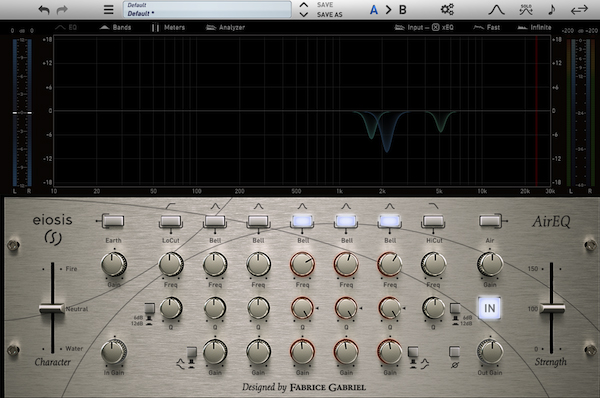Select the next preset with down chevron
This screenshot has width=600, height=398.
[303, 15]
